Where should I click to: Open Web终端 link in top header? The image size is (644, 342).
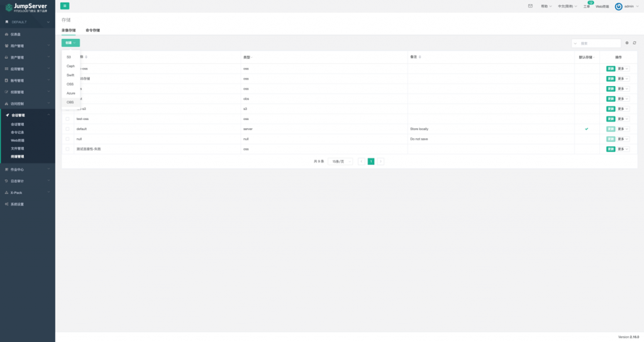[602, 6]
